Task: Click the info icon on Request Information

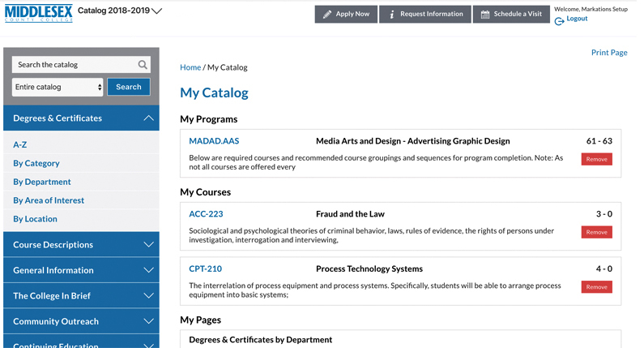Action: tap(392, 15)
